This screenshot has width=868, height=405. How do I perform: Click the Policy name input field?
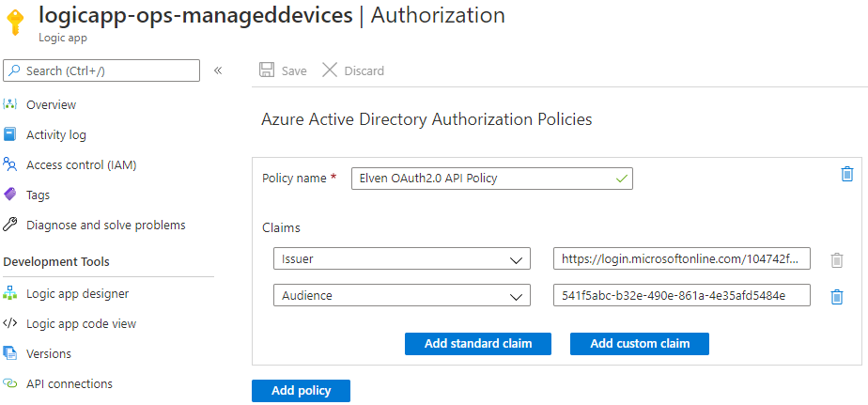pos(491,179)
